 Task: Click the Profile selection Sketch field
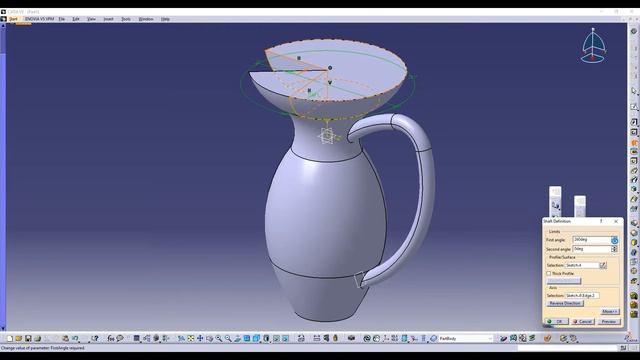tap(582, 265)
